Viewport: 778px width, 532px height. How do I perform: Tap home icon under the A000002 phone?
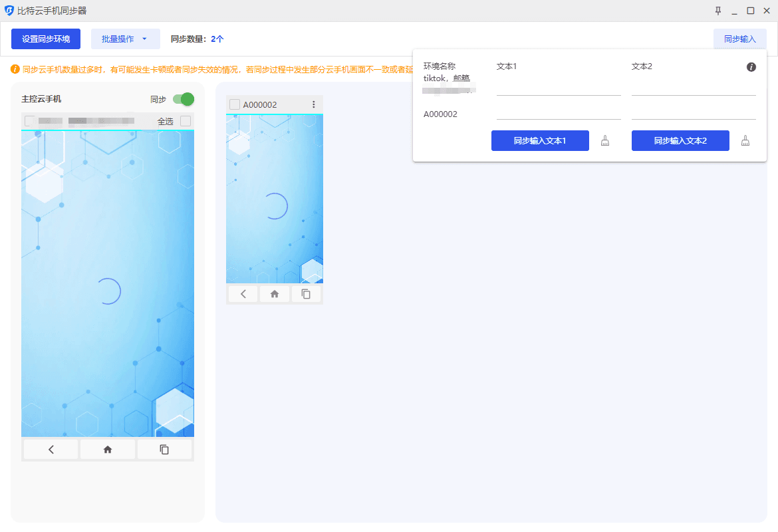click(275, 294)
